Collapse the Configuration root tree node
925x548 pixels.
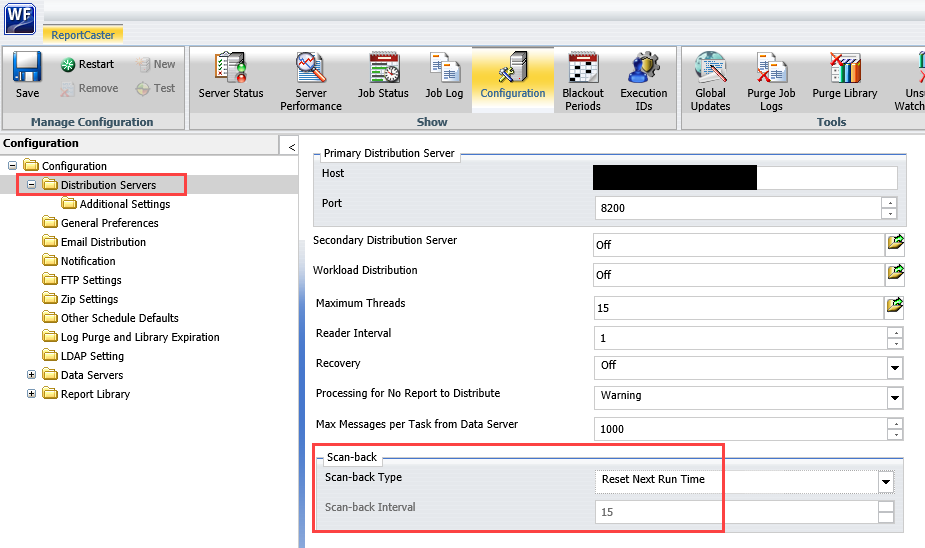pos(12,166)
